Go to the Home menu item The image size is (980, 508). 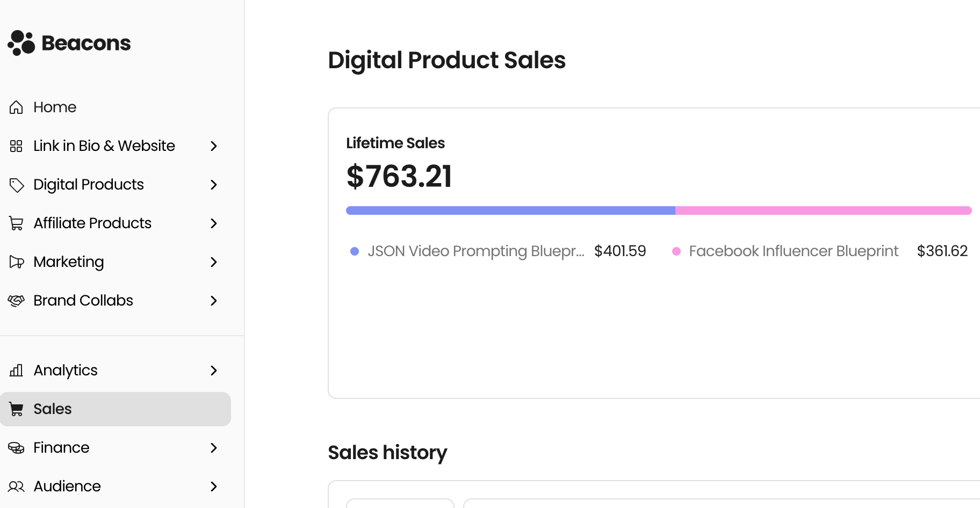click(x=55, y=107)
